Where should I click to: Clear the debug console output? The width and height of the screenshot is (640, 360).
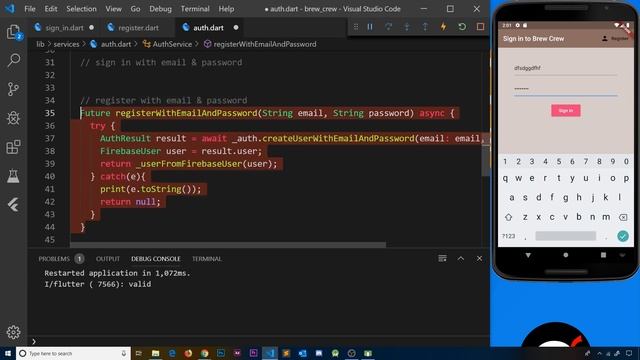(x=442, y=258)
